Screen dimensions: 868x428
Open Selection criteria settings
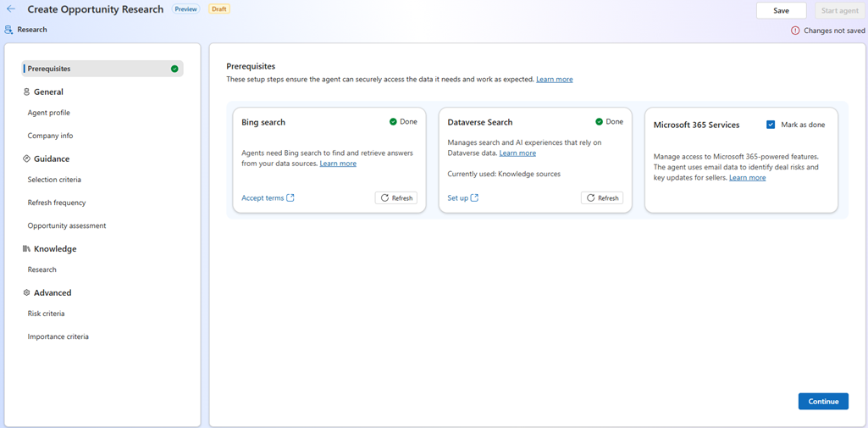55,180
